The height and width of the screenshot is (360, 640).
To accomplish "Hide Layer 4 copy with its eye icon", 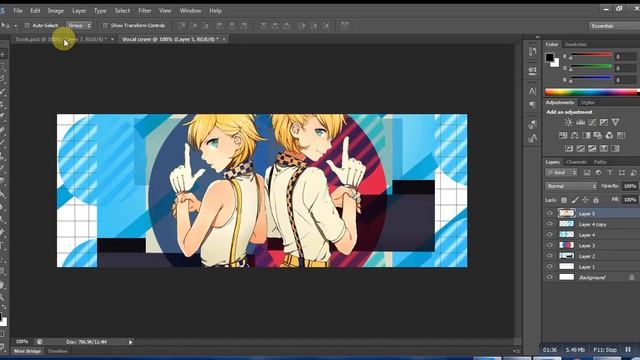I will pyautogui.click(x=549, y=224).
